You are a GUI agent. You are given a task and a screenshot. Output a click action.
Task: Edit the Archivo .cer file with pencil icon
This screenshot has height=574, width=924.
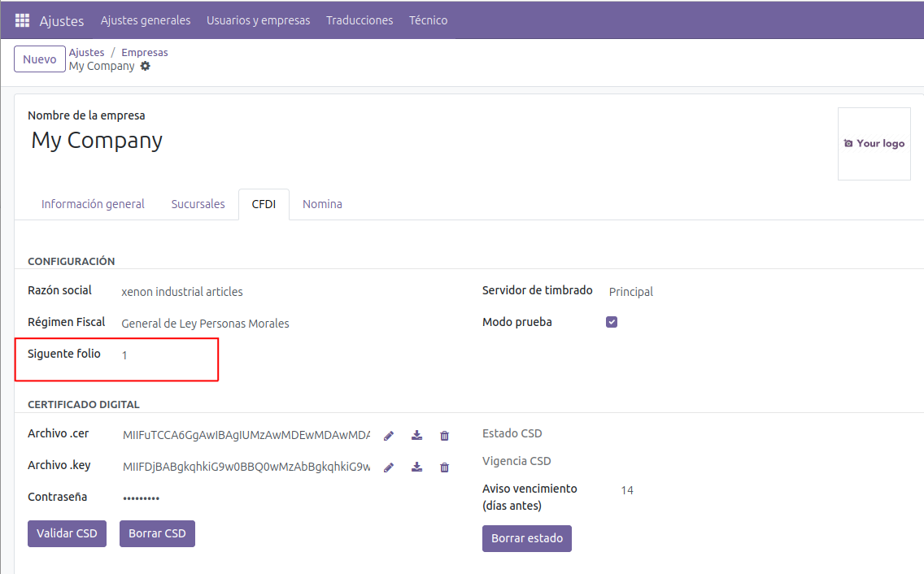click(x=389, y=436)
